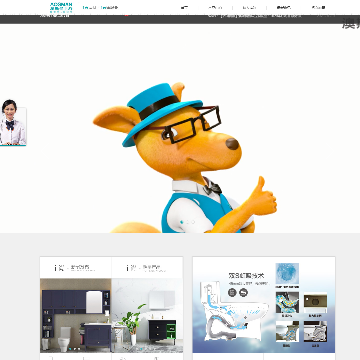Click the first round dark icon on toilet banner
The image size is (360, 360).
point(232,293)
